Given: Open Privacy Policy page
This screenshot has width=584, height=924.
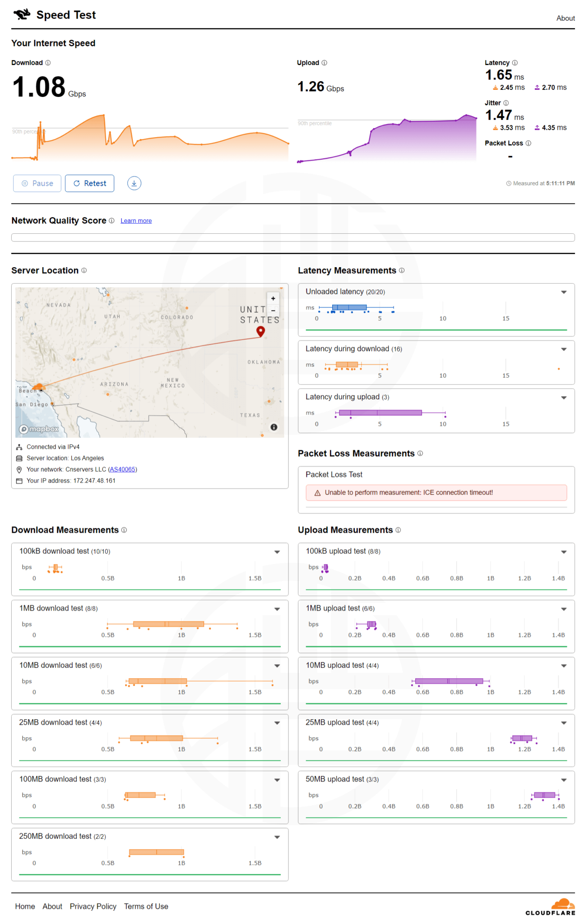Looking at the screenshot, I should (x=93, y=906).
